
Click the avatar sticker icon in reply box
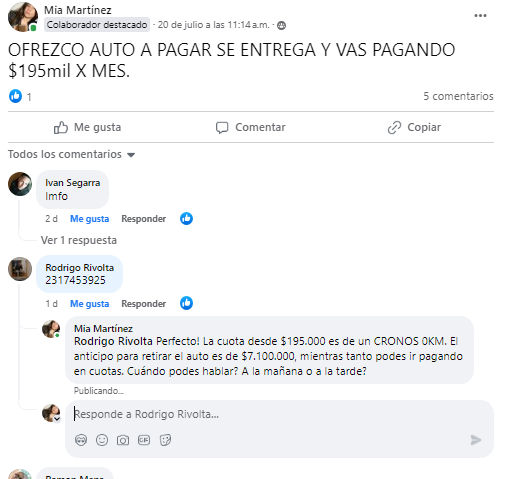click(81, 440)
